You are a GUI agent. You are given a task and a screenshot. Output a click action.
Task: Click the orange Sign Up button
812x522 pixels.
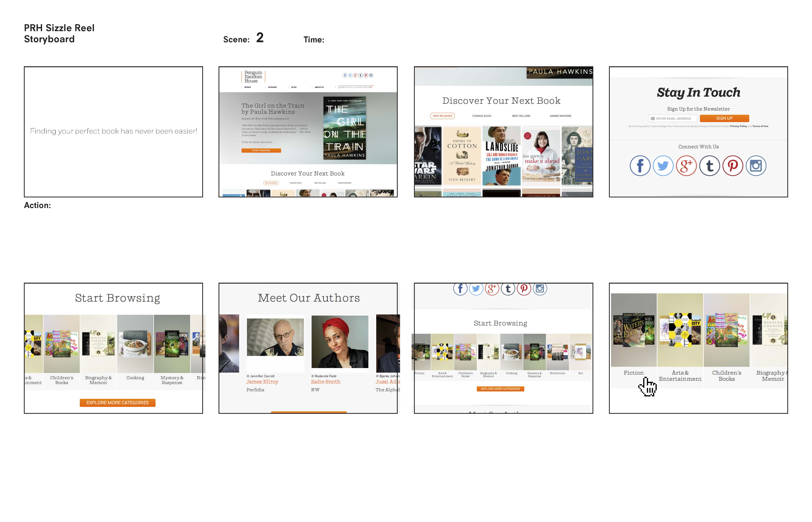click(724, 118)
